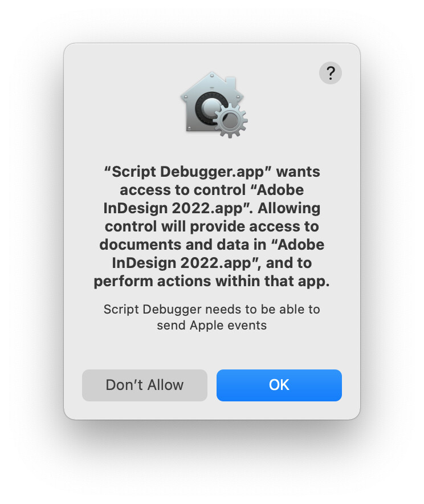Confirm access by clicking OK
This screenshot has height=504, width=424.
[279, 385]
